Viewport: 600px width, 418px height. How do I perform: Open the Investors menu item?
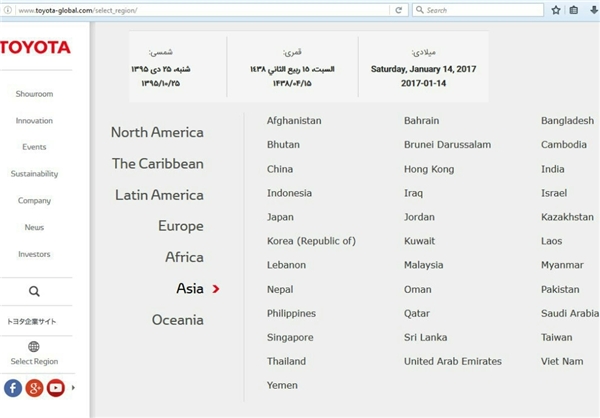tap(34, 254)
